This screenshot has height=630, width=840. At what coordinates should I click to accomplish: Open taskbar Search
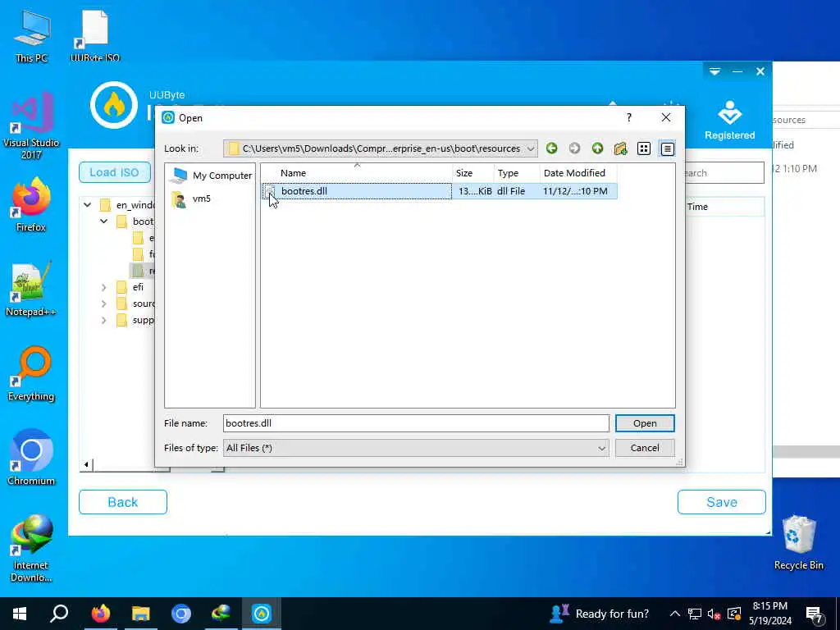tap(59, 614)
